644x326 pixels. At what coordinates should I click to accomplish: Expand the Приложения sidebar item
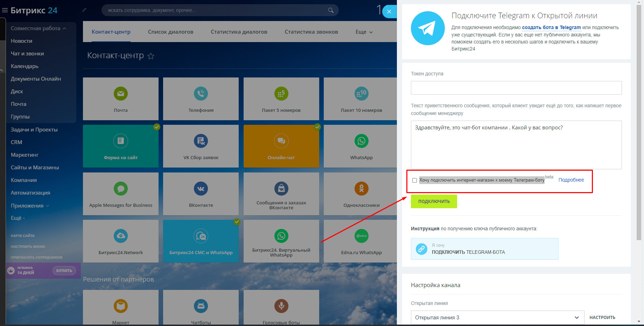coord(30,206)
